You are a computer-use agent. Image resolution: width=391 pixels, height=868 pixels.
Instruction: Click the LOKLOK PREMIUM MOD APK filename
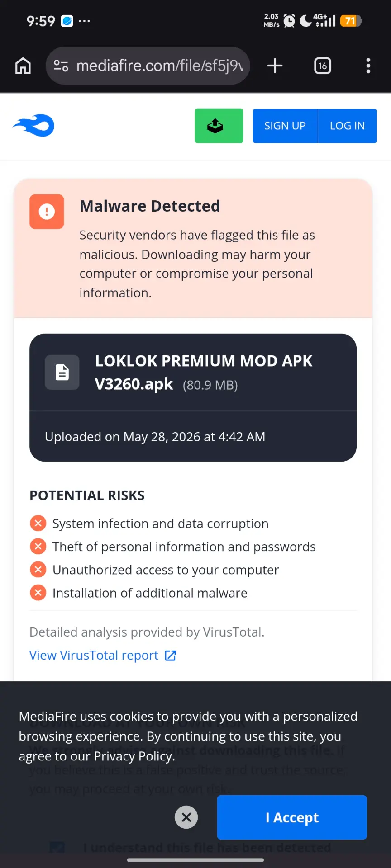click(x=204, y=373)
